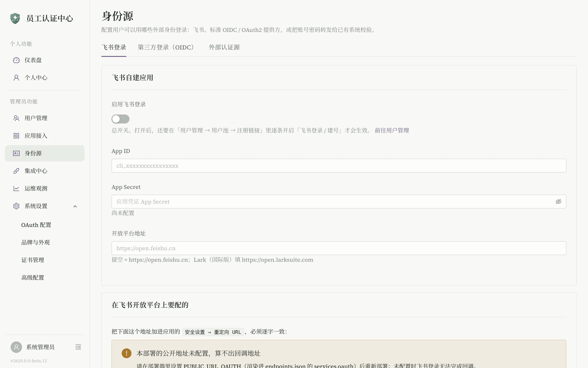
Task: Focus the App ID input field
Action: click(339, 166)
